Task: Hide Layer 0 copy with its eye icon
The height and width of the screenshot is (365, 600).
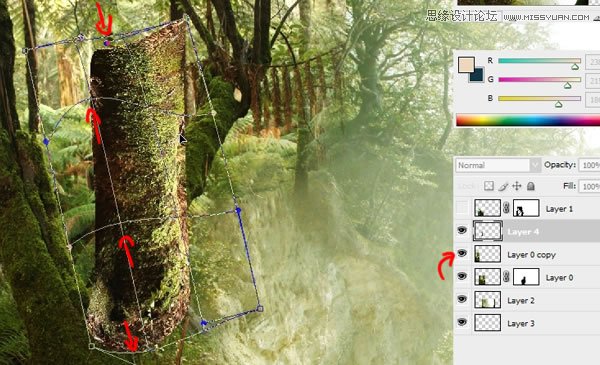Action: pos(462,253)
